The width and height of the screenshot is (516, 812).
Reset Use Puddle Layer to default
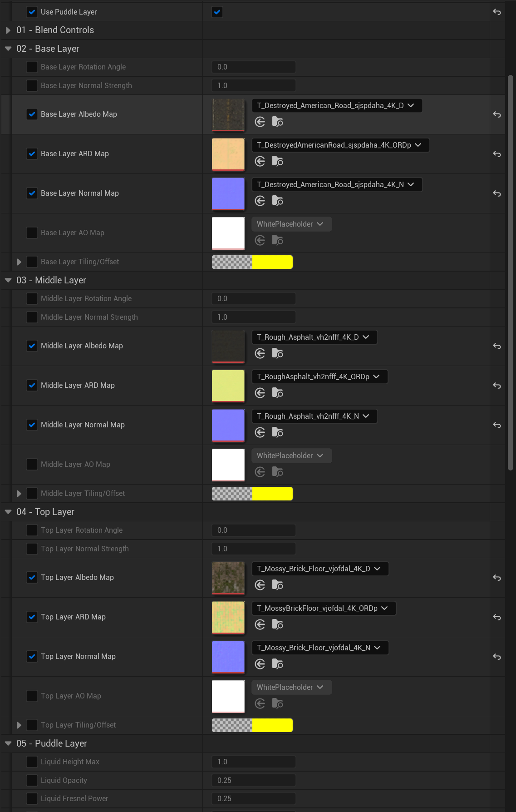point(497,12)
